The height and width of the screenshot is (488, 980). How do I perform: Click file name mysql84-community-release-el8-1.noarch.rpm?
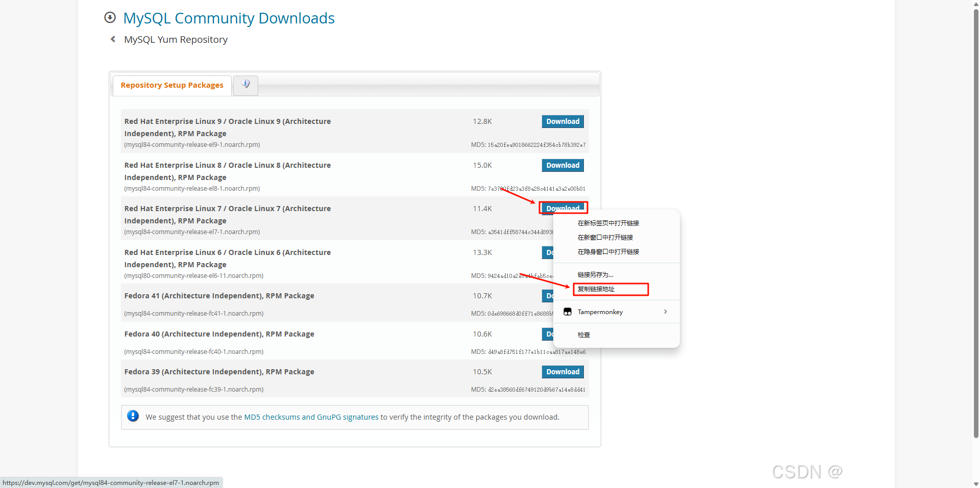pyautogui.click(x=192, y=189)
